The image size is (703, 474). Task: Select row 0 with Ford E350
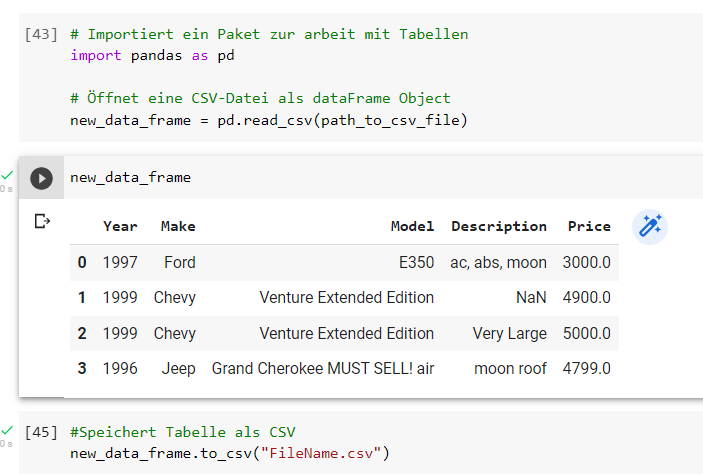344,262
